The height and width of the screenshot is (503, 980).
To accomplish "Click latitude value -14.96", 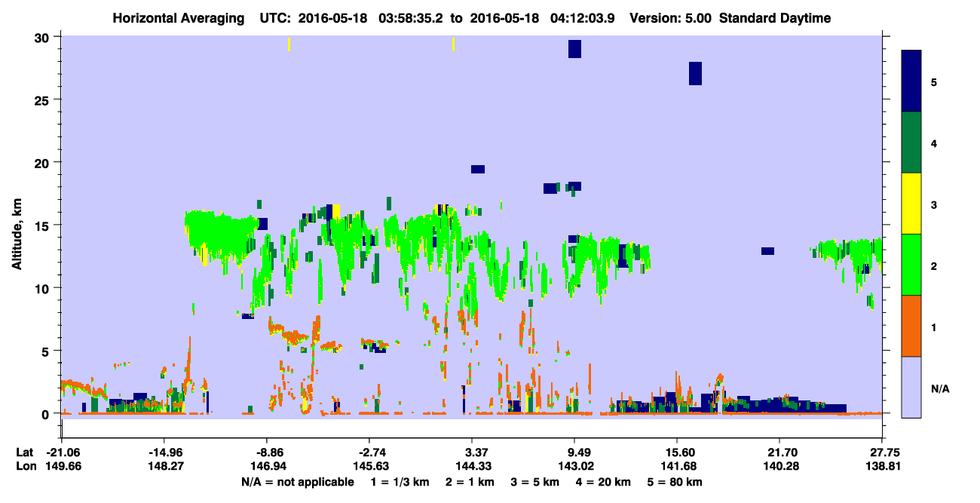I will [x=164, y=452].
